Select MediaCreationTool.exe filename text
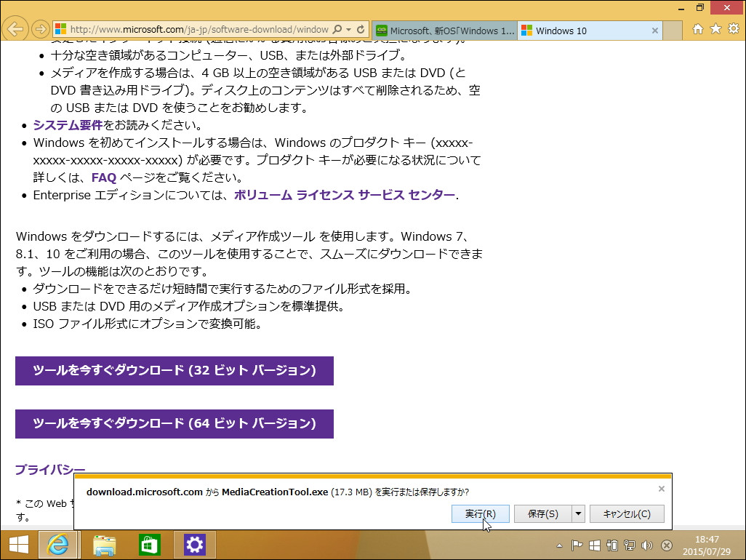Viewport: 746px width, 560px height. [275, 492]
